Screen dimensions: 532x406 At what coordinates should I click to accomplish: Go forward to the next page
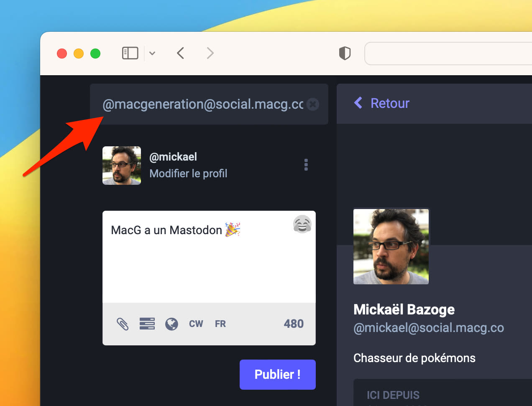coord(210,53)
